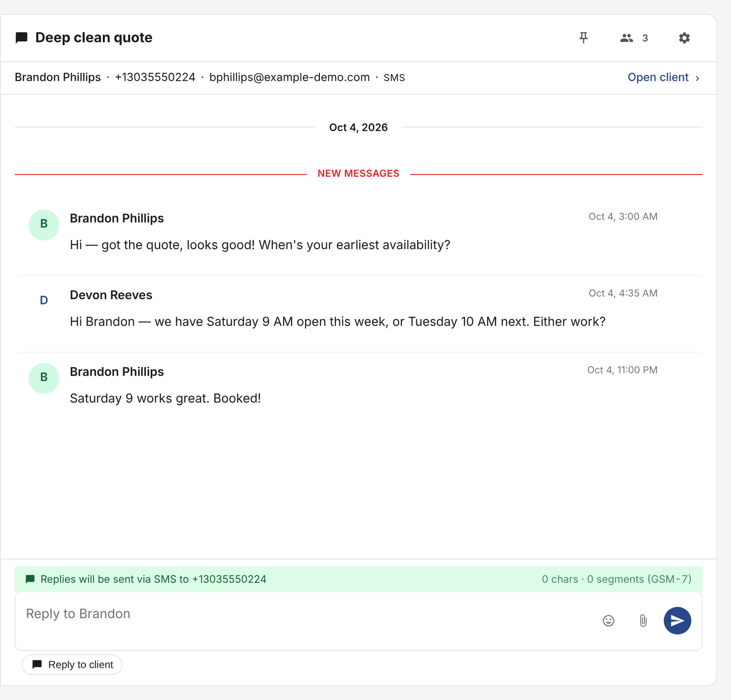Click the SMS segment counter text
This screenshot has width=731, height=700.
(x=616, y=579)
